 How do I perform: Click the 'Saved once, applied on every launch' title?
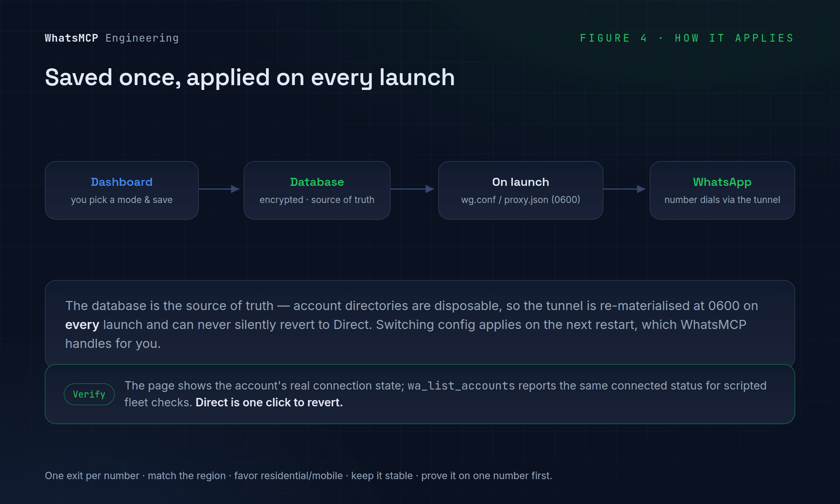[x=250, y=78]
